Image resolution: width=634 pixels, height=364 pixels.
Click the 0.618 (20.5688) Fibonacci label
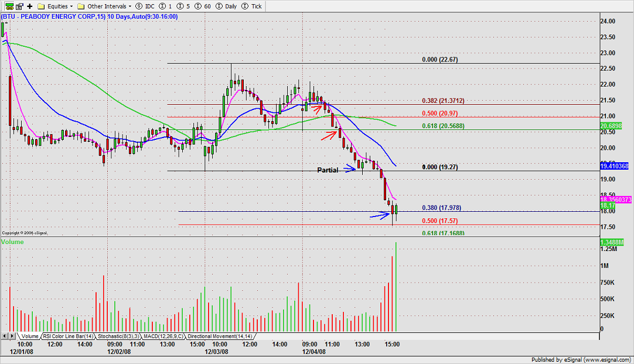pos(443,126)
